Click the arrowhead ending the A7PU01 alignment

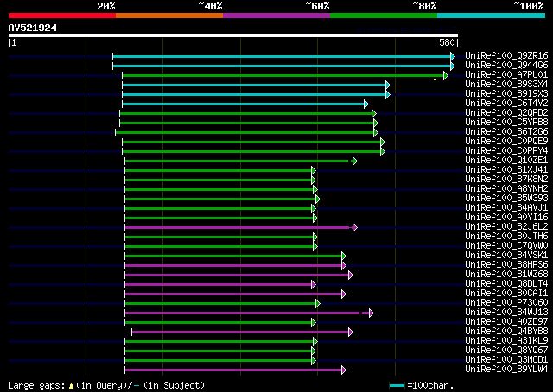coord(446,75)
